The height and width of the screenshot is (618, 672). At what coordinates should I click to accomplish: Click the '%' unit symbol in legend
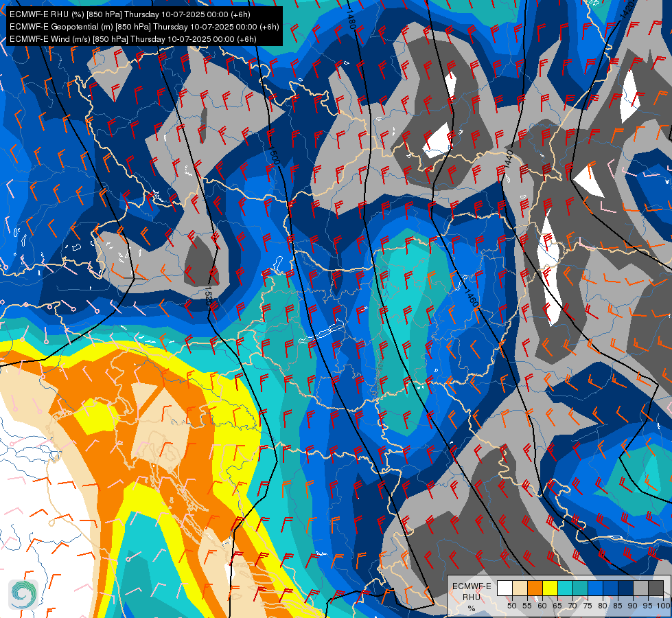472,608
